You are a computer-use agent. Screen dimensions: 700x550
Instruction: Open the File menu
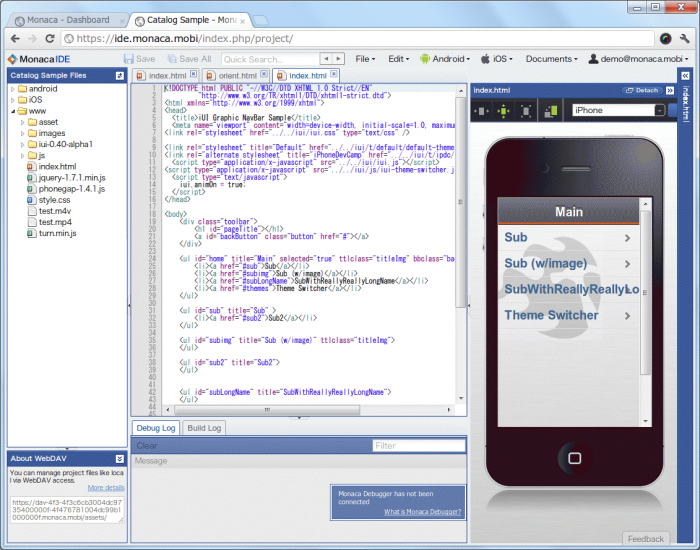[x=365, y=59]
